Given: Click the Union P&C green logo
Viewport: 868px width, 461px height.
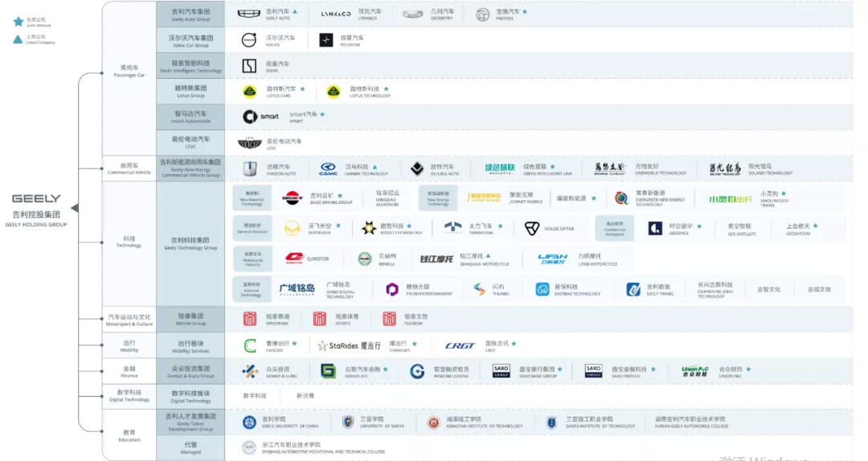Looking at the screenshot, I should point(694,371).
